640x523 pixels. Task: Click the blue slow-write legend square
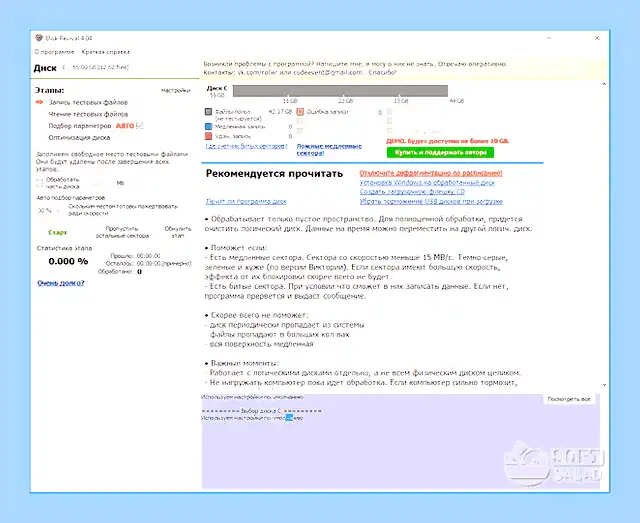pos(209,127)
